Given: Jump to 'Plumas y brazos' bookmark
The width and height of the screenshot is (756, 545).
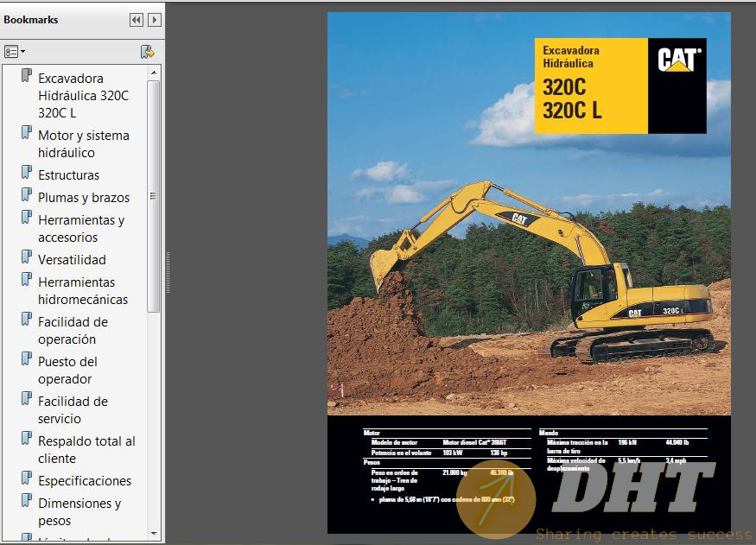Looking at the screenshot, I should pos(84,198).
